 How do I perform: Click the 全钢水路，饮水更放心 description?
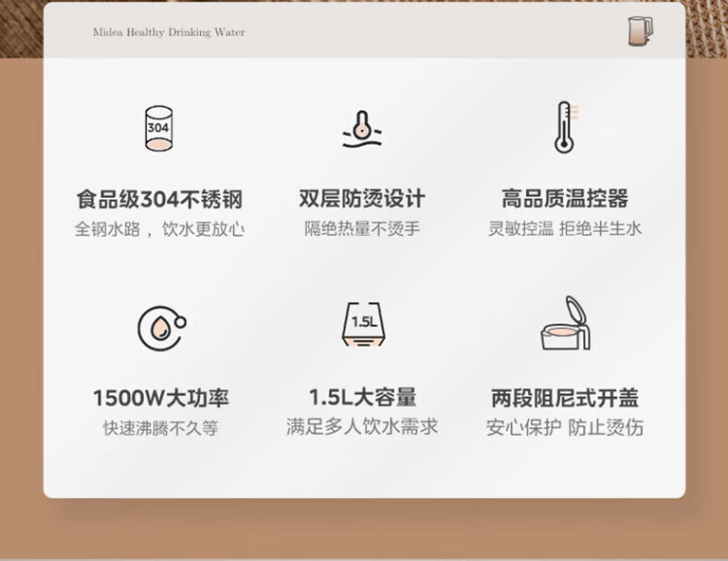point(160,229)
